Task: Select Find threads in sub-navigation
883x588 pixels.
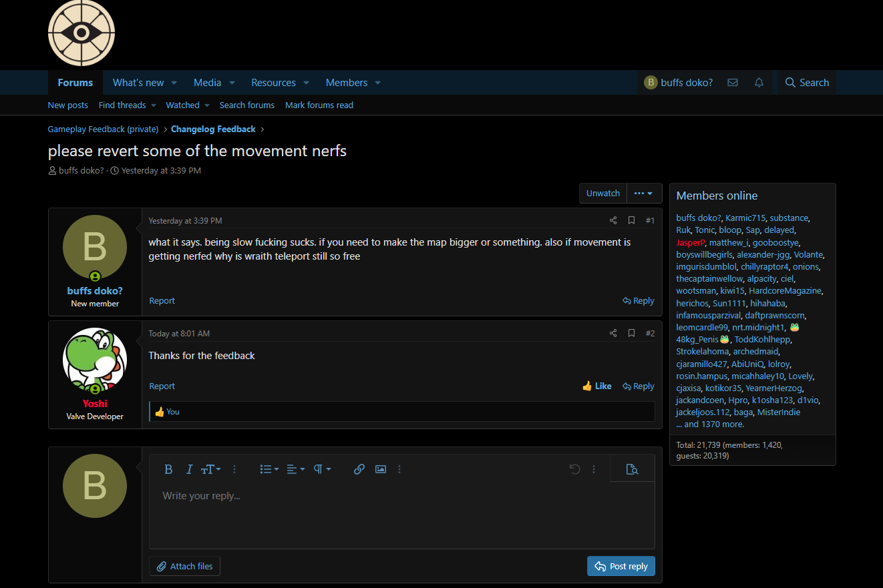Action: pos(122,105)
